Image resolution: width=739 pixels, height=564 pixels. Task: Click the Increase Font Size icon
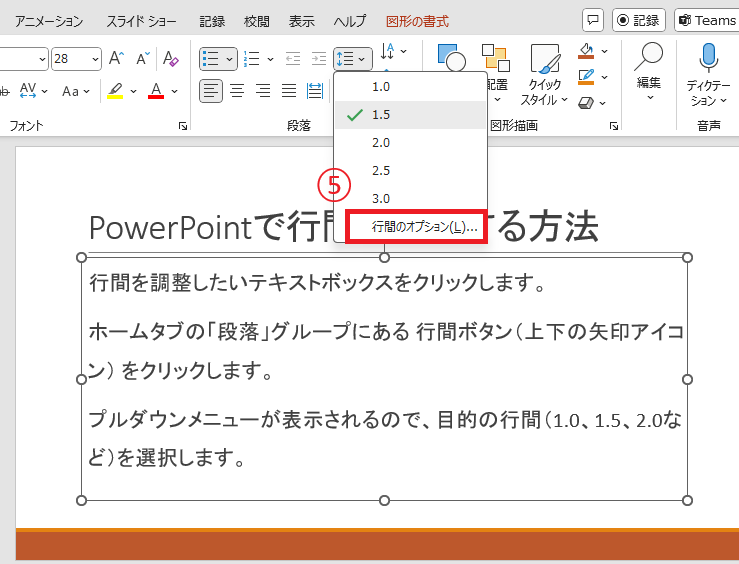coord(116,58)
